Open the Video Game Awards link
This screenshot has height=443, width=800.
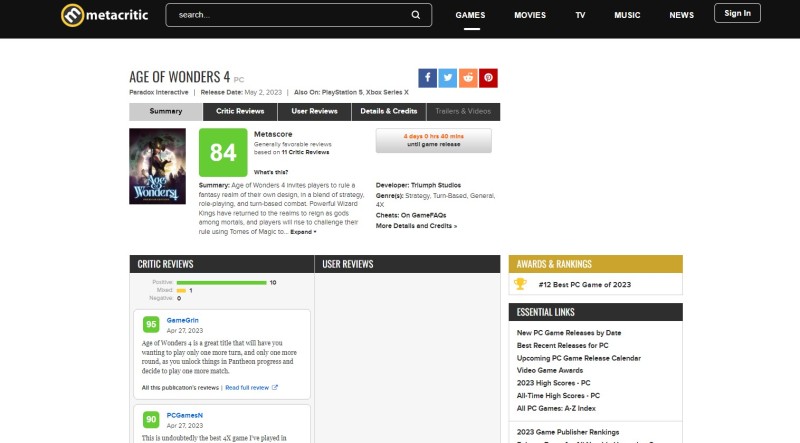(x=550, y=371)
